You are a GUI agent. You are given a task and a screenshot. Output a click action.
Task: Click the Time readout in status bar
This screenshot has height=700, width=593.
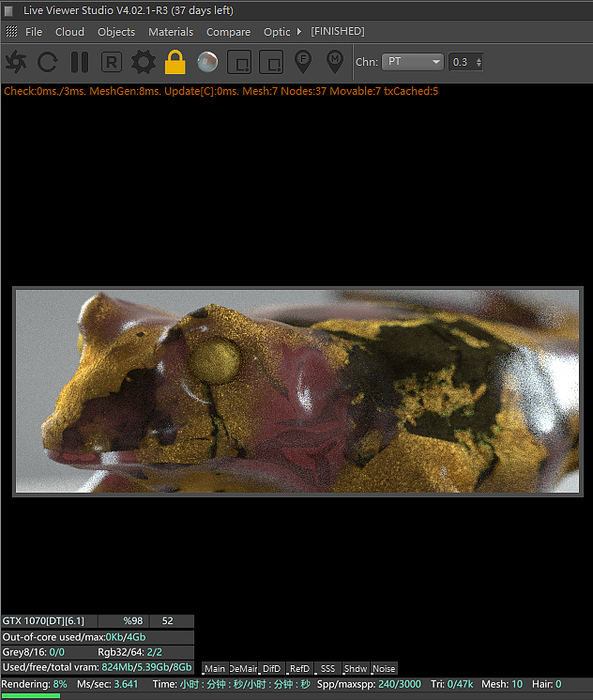(x=232, y=684)
